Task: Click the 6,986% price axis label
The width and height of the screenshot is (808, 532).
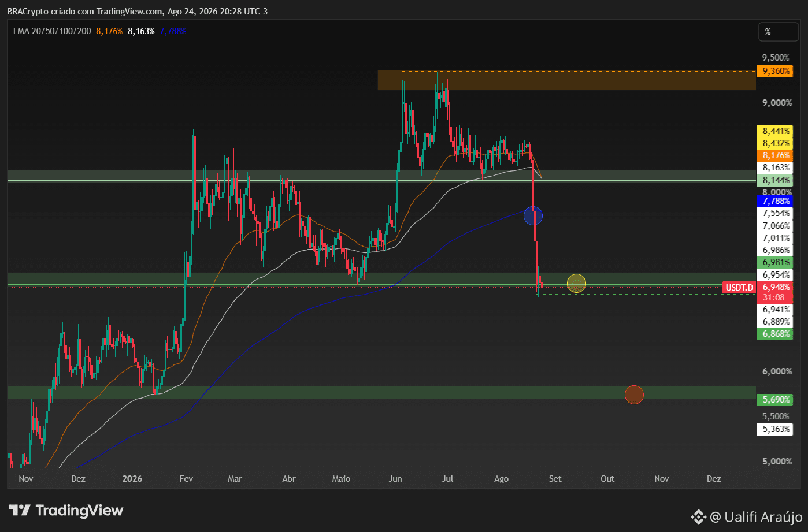Action: tap(774, 250)
